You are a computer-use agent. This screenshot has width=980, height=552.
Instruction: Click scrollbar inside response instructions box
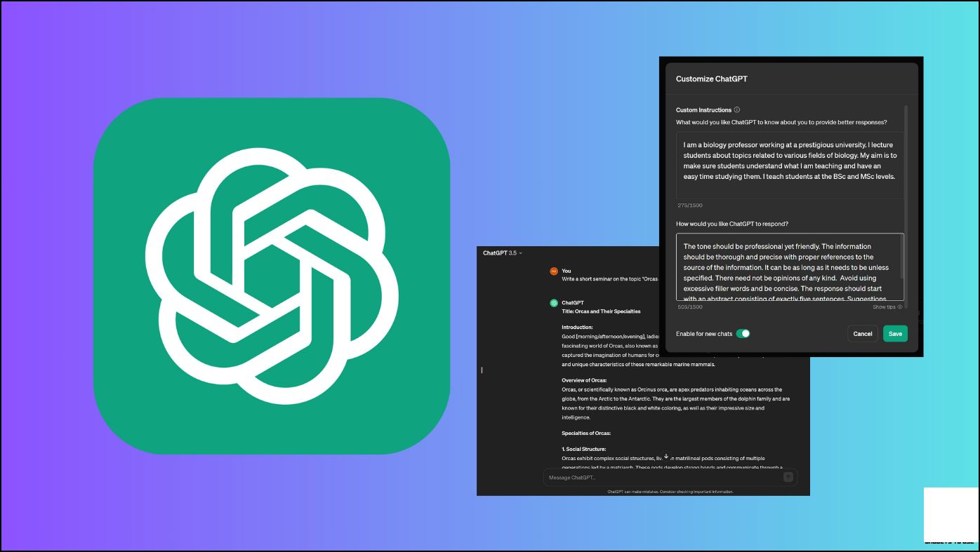(x=901, y=258)
